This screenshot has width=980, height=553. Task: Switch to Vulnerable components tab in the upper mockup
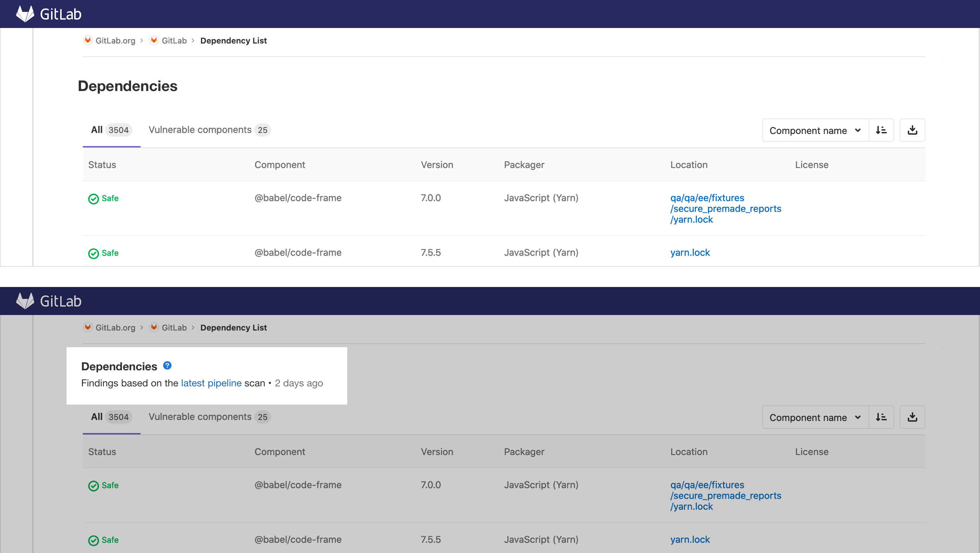[209, 130]
